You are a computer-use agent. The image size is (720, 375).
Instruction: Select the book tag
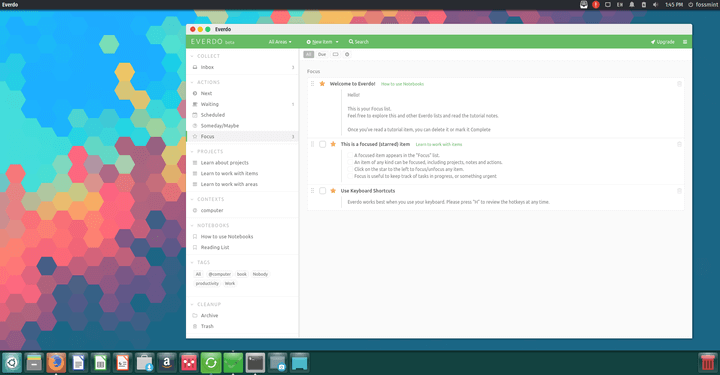point(242,274)
